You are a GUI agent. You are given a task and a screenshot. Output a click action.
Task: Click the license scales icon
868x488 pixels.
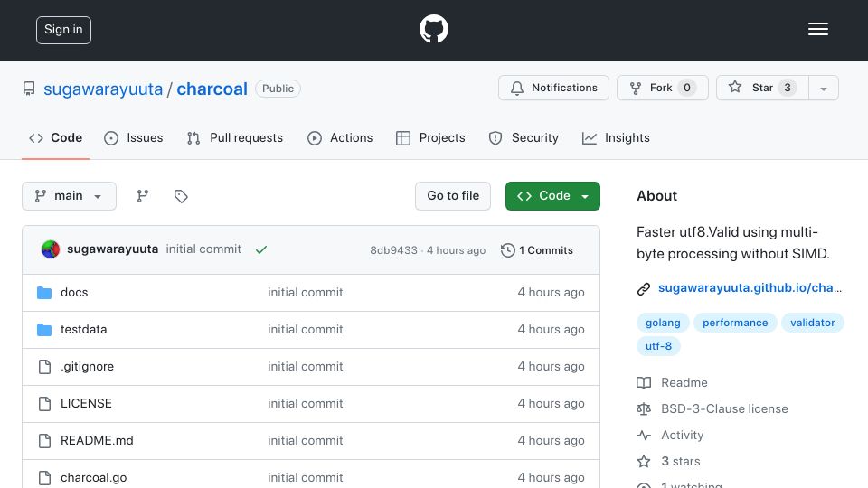644,408
